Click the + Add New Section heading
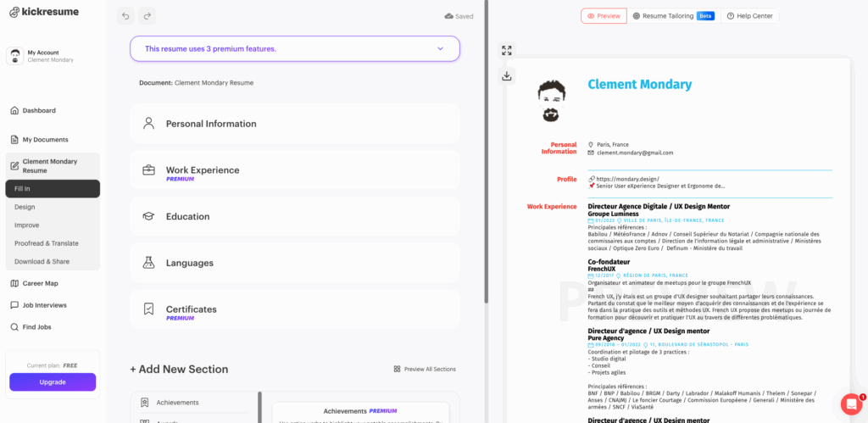 pos(179,370)
